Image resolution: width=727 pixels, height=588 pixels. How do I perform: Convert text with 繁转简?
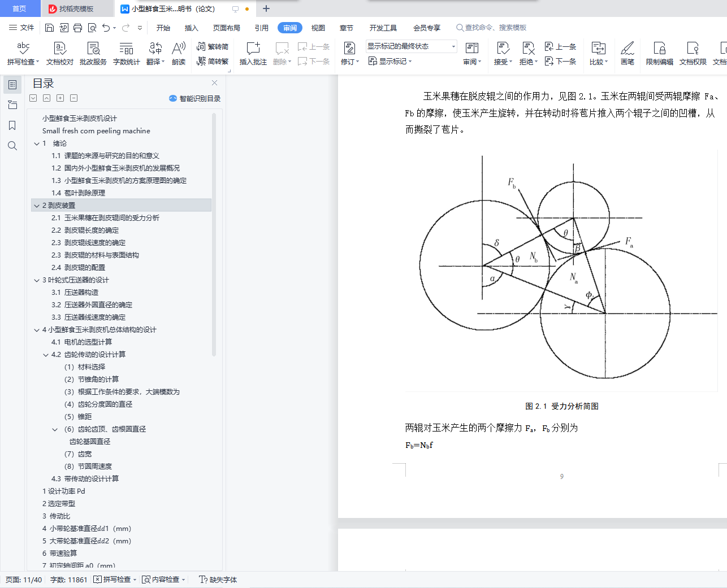[x=213, y=46]
